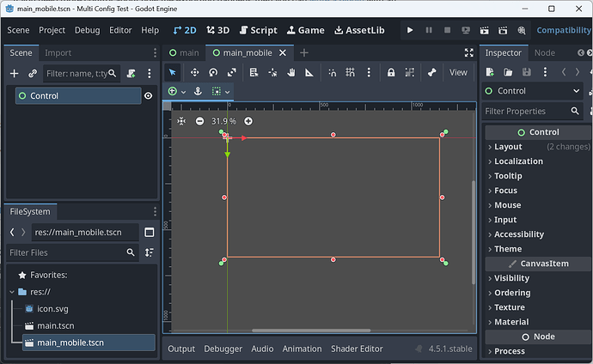Choose the Scale mode tool

[x=233, y=73]
